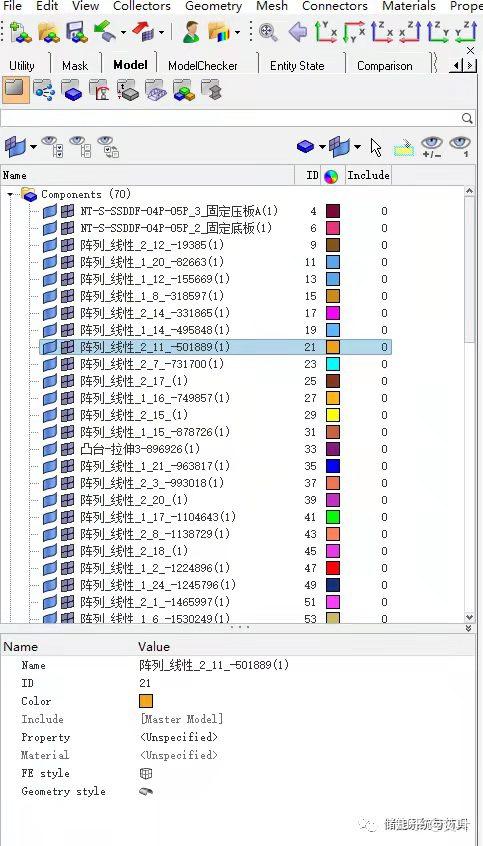Screen dimensions: 483x846
Task: Open dropdown beside the rainbow folder icon
Action: coord(237,32)
